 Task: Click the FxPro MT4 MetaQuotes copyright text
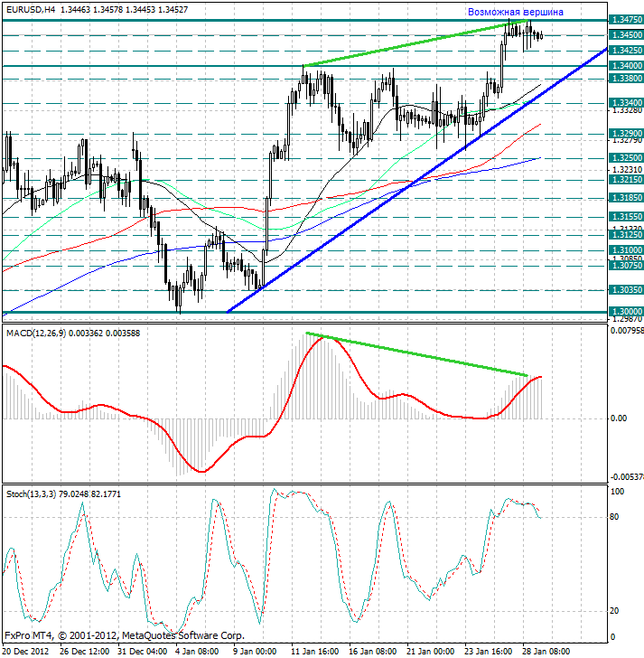click(125, 635)
